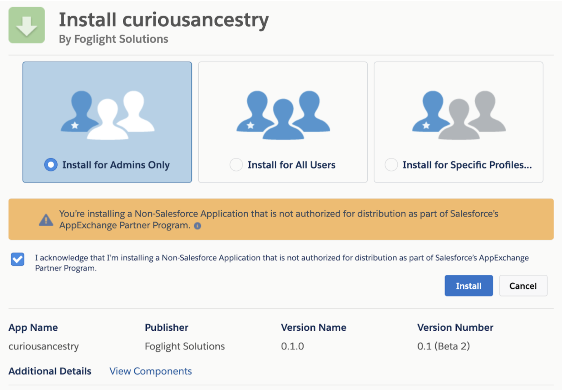Uncheck the acknowledge Non-Salesforce Application checkbox

tap(18, 259)
